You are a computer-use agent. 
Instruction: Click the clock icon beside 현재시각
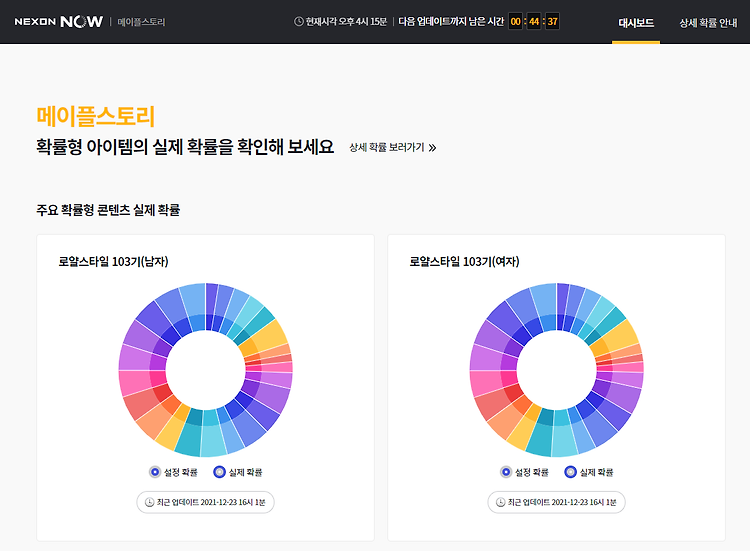click(x=298, y=22)
